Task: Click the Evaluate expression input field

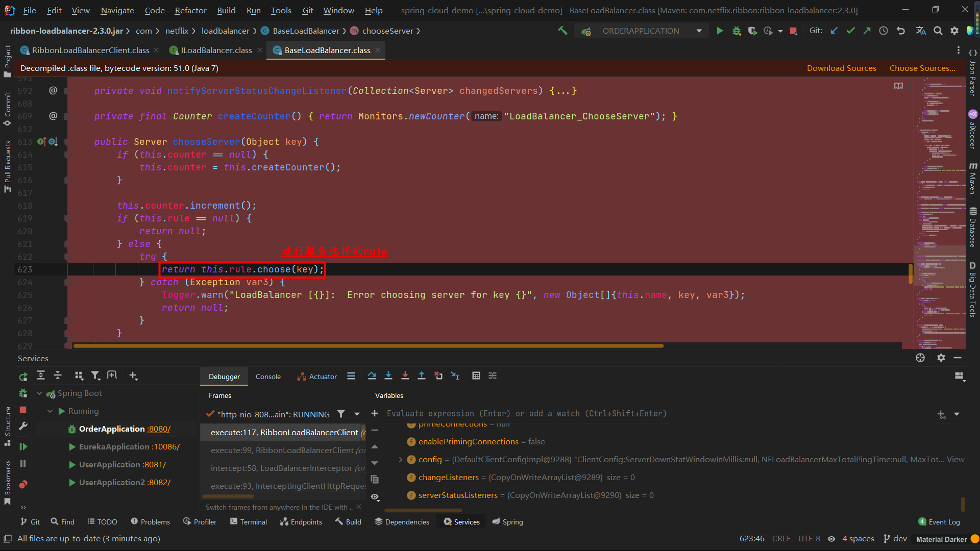Action: [526, 414]
